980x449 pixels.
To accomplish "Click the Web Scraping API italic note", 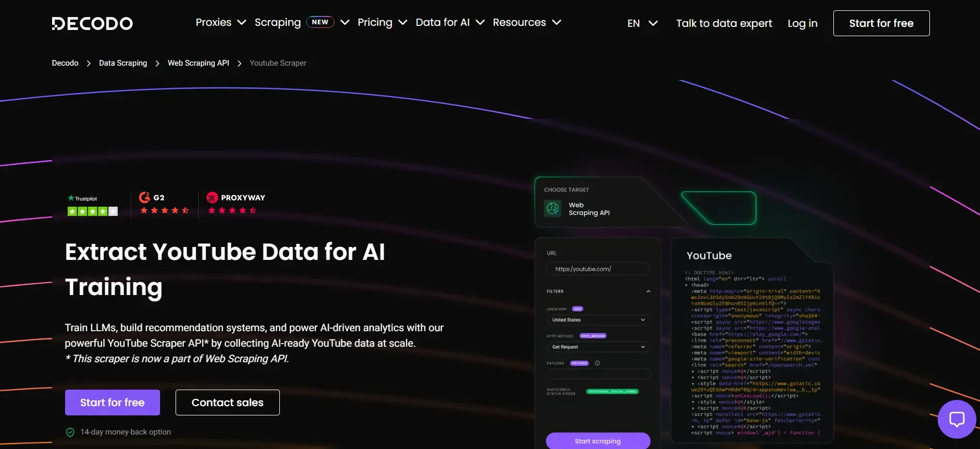I will pos(177,359).
